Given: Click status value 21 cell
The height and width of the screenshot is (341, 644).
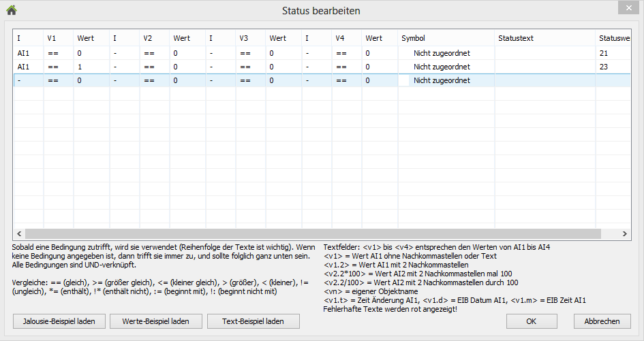Looking at the screenshot, I should click(613, 53).
